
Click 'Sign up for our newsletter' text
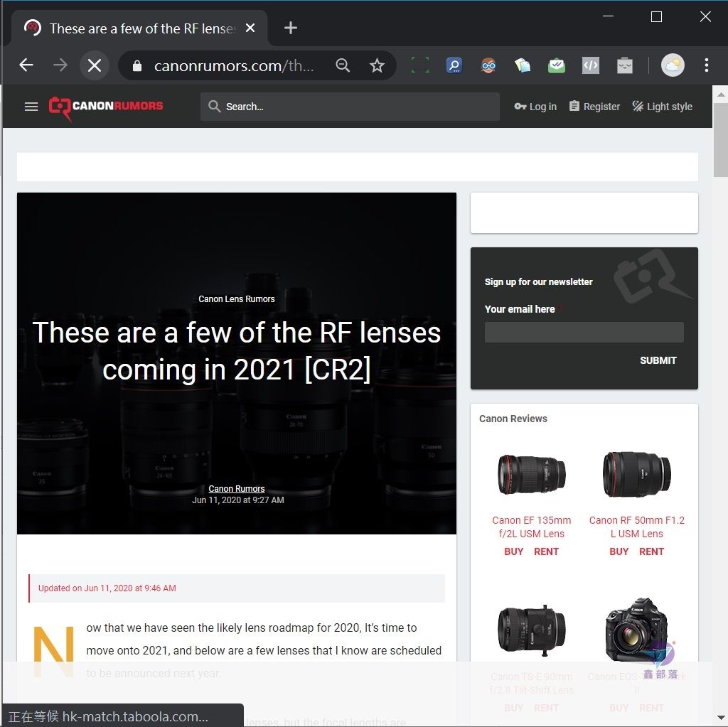539,282
